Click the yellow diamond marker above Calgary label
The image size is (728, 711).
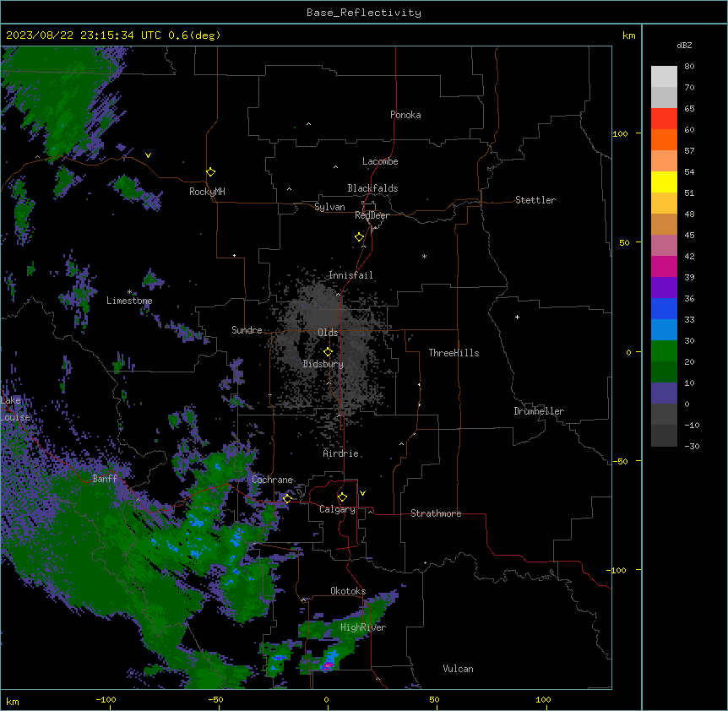(342, 497)
